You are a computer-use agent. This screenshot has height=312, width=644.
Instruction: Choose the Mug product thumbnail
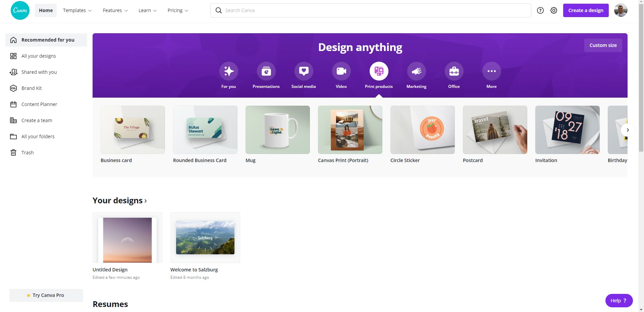pyautogui.click(x=278, y=130)
